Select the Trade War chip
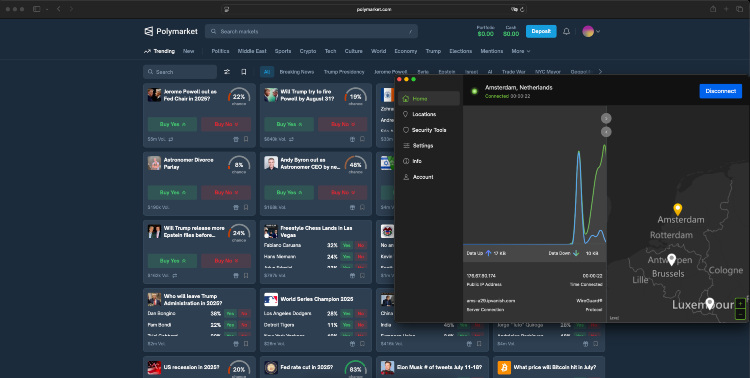 click(x=514, y=72)
